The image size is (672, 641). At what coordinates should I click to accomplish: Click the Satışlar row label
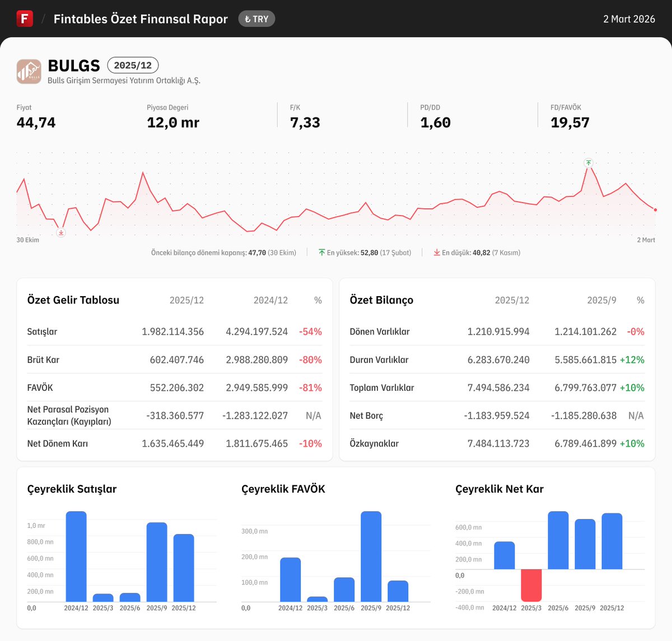point(42,331)
